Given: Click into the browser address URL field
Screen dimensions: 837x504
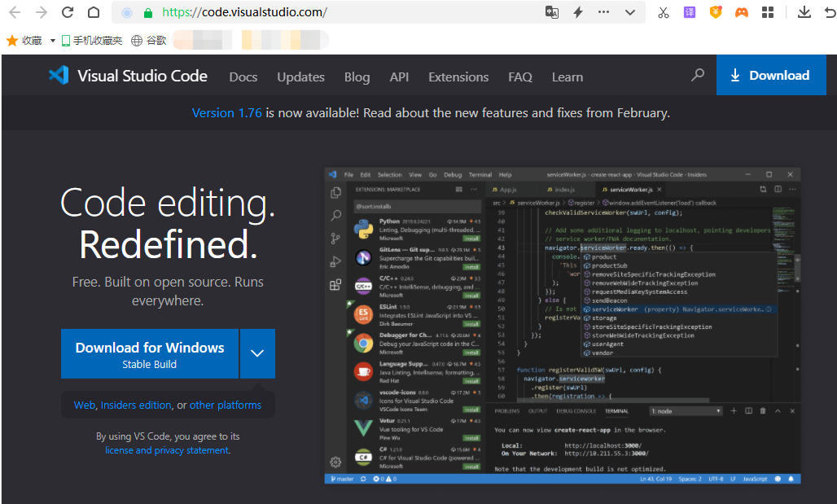Looking at the screenshot, I should 342,12.
